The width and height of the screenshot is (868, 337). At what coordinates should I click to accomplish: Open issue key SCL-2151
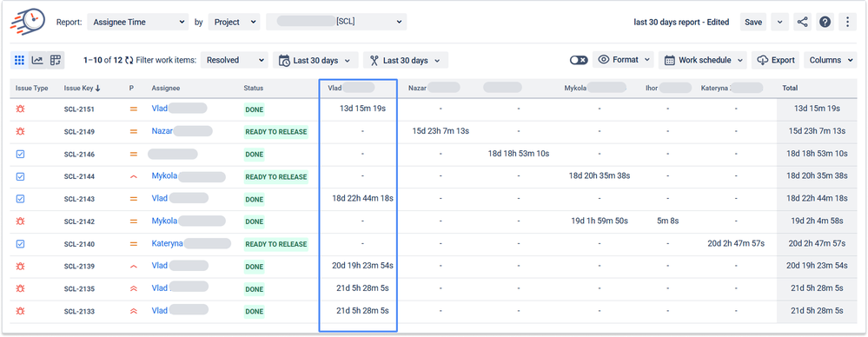pyautogui.click(x=79, y=109)
